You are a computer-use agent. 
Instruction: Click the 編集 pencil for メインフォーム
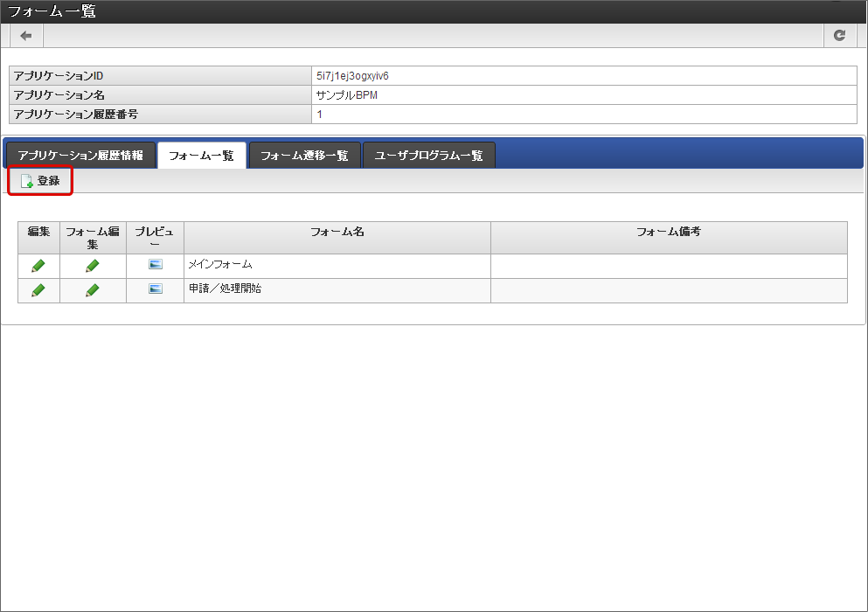click(x=38, y=266)
